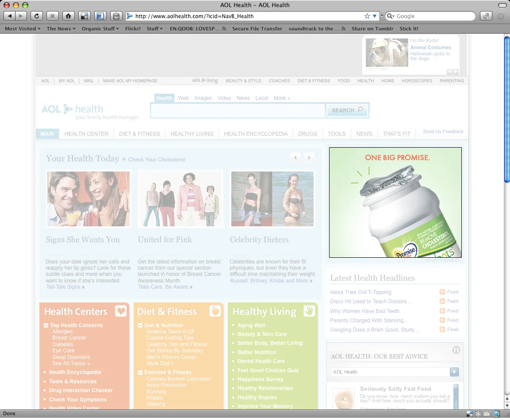Click Send Us Feedback link

pos(443,131)
